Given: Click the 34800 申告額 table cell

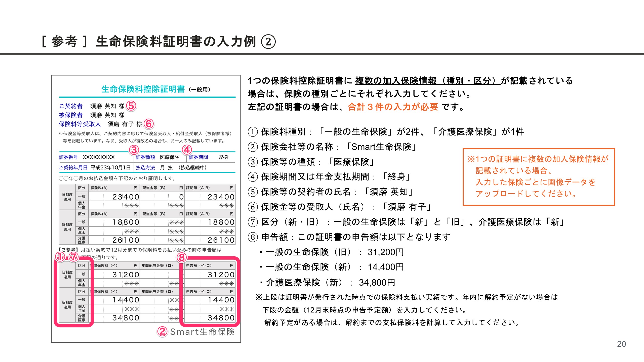Looking at the screenshot, I should coord(220,318).
